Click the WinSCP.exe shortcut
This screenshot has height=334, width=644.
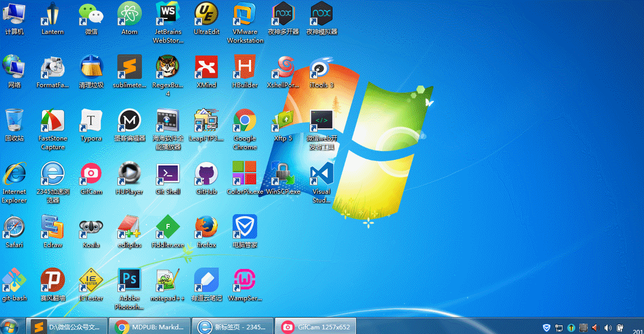(283, 178)
